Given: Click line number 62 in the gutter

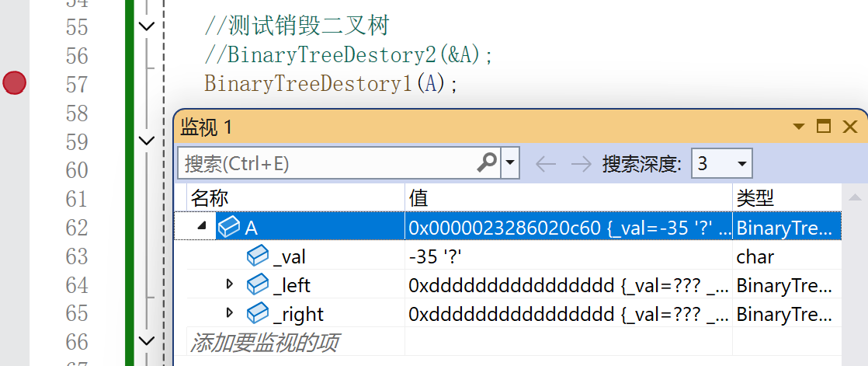Looking at the screenshot, I should pyautogui.click(x=76, y=227).
